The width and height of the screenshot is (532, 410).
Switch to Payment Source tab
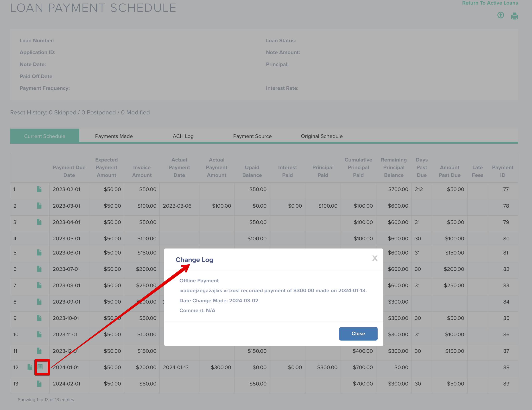(252, 136)
